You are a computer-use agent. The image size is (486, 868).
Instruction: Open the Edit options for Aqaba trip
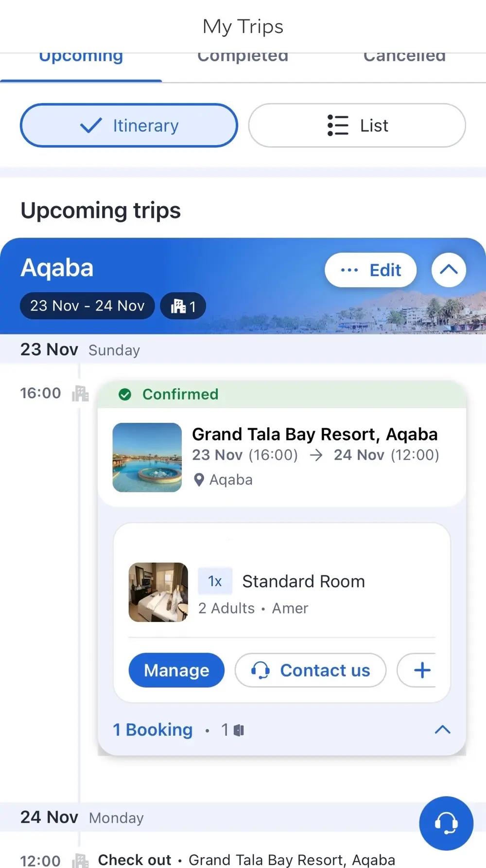[370, 270]
